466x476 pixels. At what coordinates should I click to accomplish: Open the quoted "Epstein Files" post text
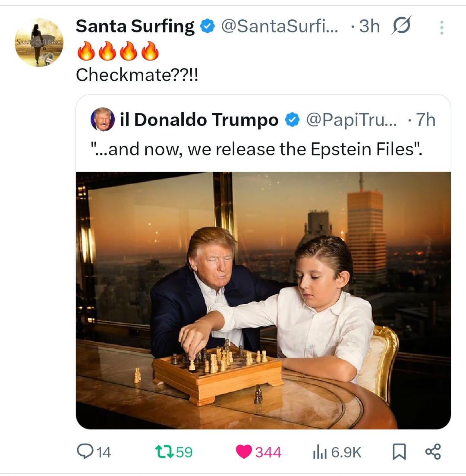[x=256, y=149]
